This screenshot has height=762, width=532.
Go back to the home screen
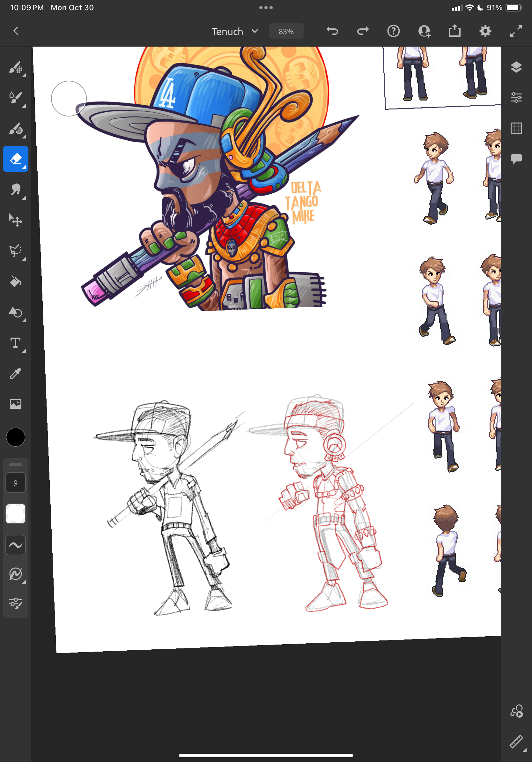[x=16, y=31]
